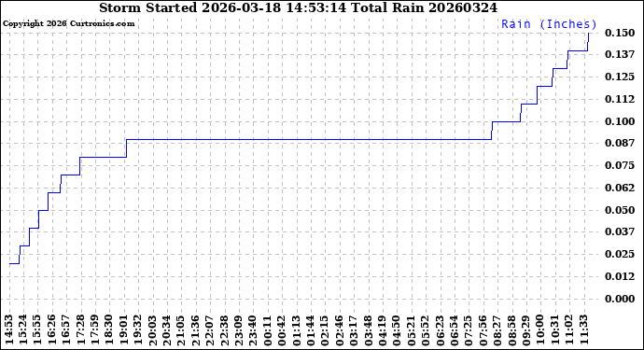Viewport: 644px width, 350px height.
Task: Select the 0.150 y-axis value
Action: click(x=620, y=33)
